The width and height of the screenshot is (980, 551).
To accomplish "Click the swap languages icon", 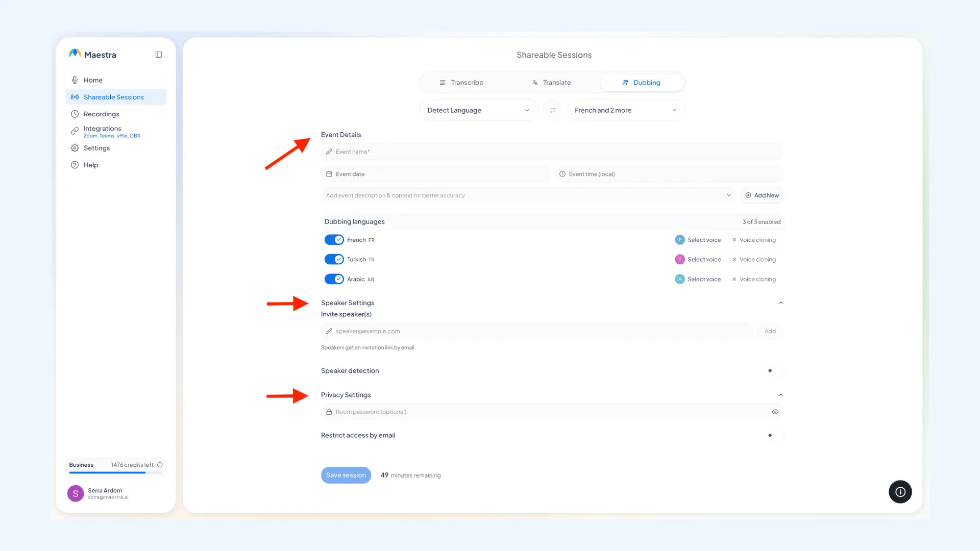I will 553,110.
